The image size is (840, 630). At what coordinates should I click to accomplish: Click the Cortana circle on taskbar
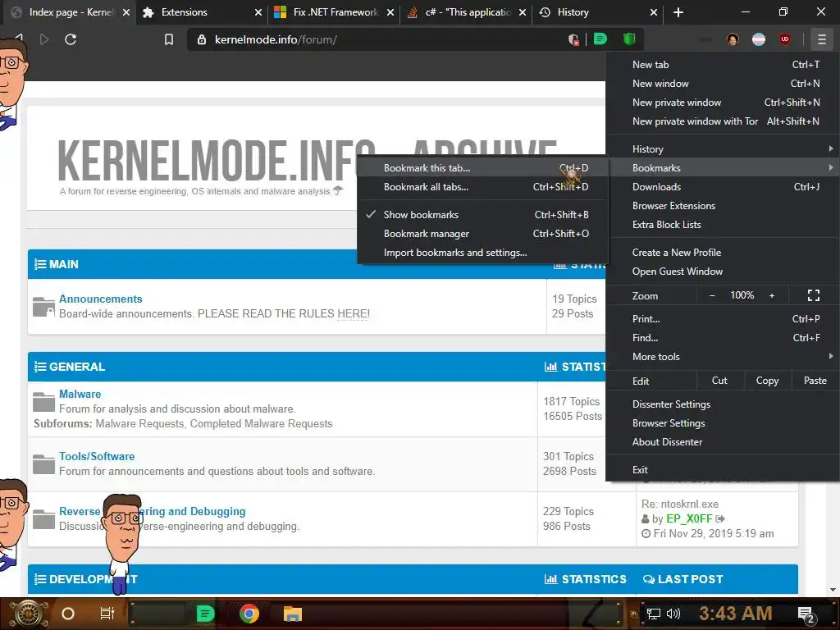[68, 614]
